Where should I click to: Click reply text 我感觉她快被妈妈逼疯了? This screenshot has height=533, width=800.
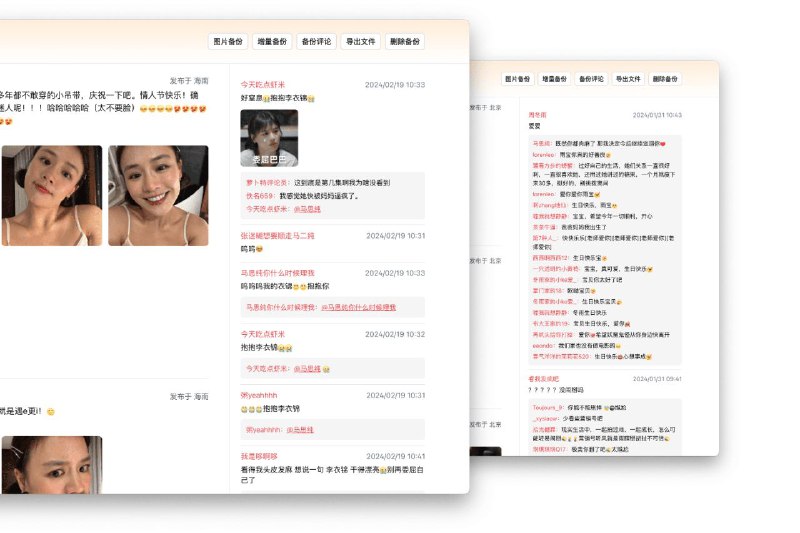319,196
